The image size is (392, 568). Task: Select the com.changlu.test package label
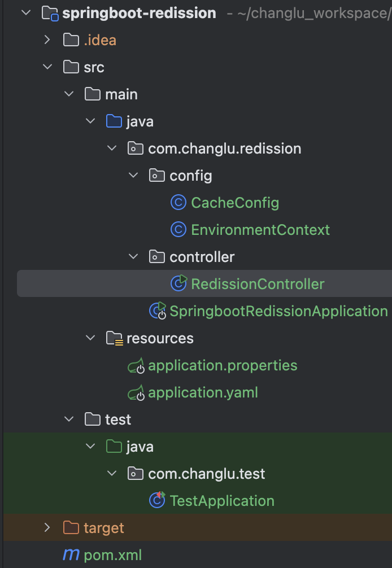tap(207, 474)
